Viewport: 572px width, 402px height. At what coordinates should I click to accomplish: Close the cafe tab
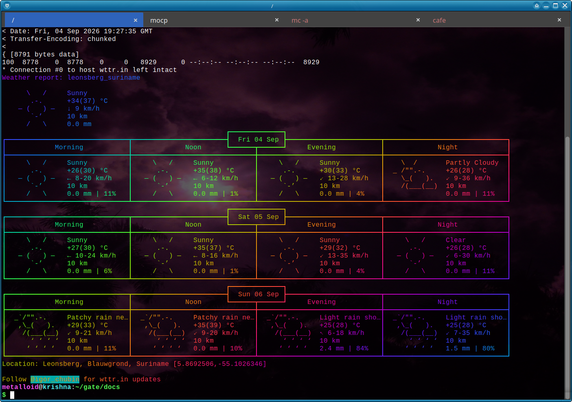point(559,20)
